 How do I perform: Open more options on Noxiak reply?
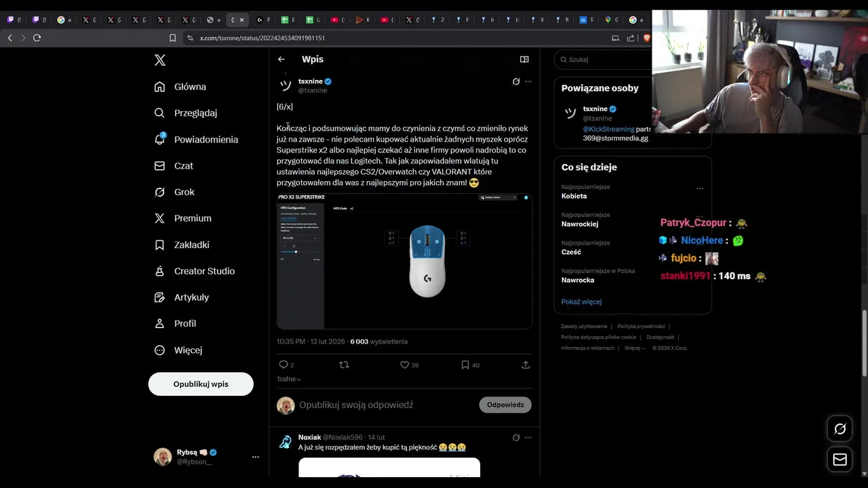point(528,438)
